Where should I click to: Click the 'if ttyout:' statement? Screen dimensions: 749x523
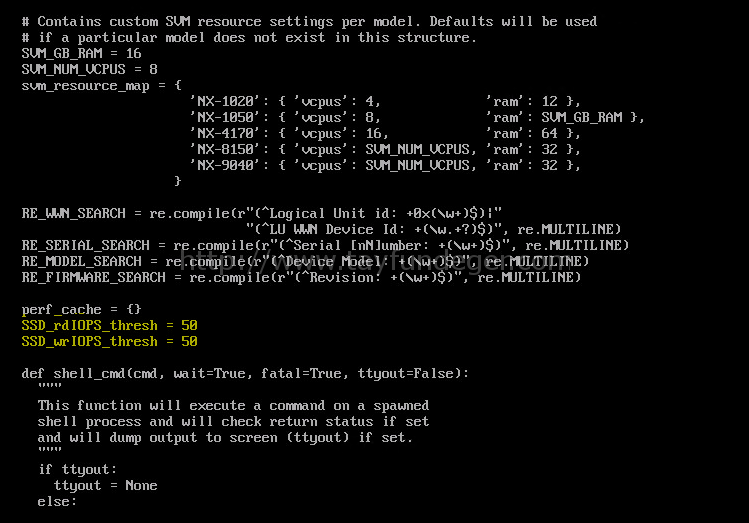click(x=77, y=470)
